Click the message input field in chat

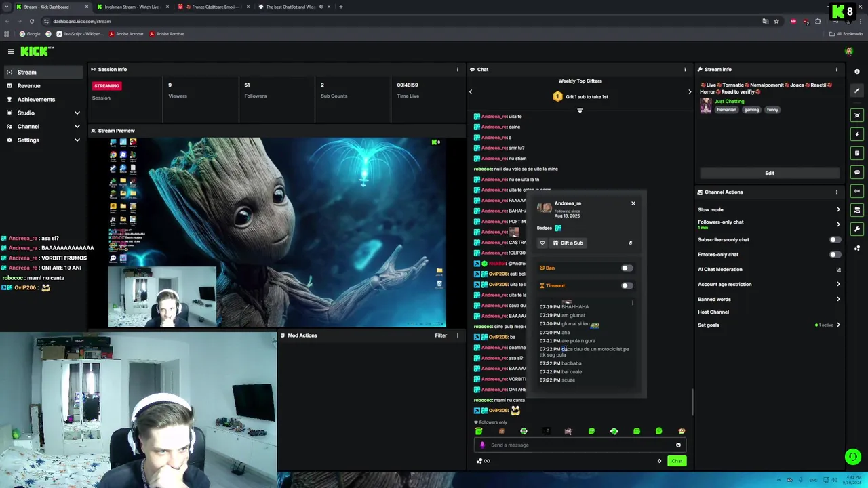(580, 445)
